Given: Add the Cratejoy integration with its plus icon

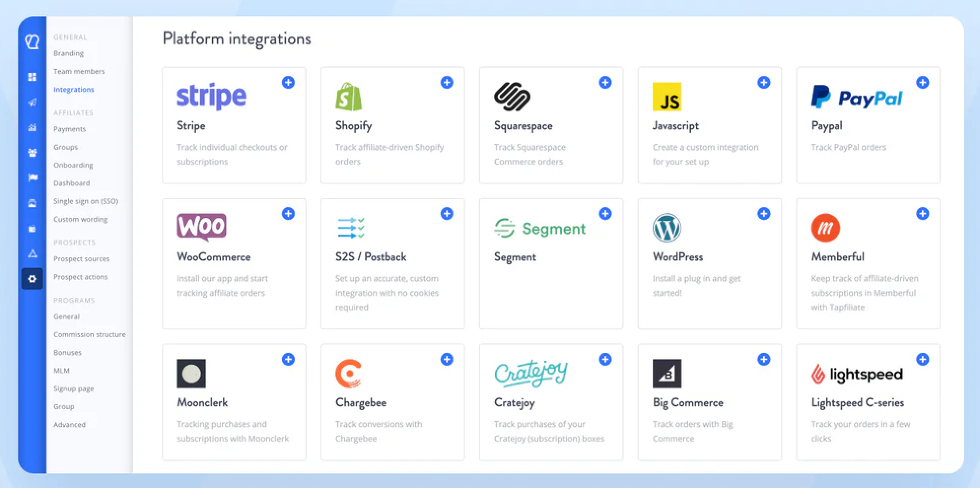Looking at the screenshot, I should 605,359.
